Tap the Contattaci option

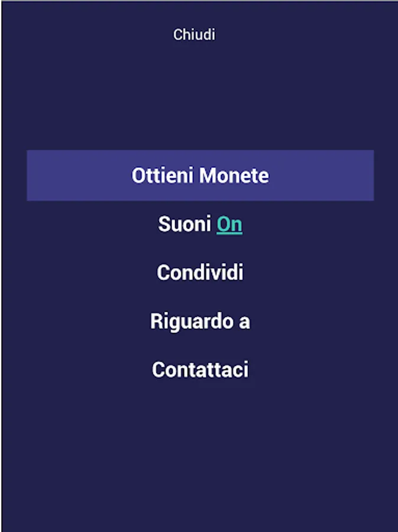pyautogui.click(x=200, y=370)
